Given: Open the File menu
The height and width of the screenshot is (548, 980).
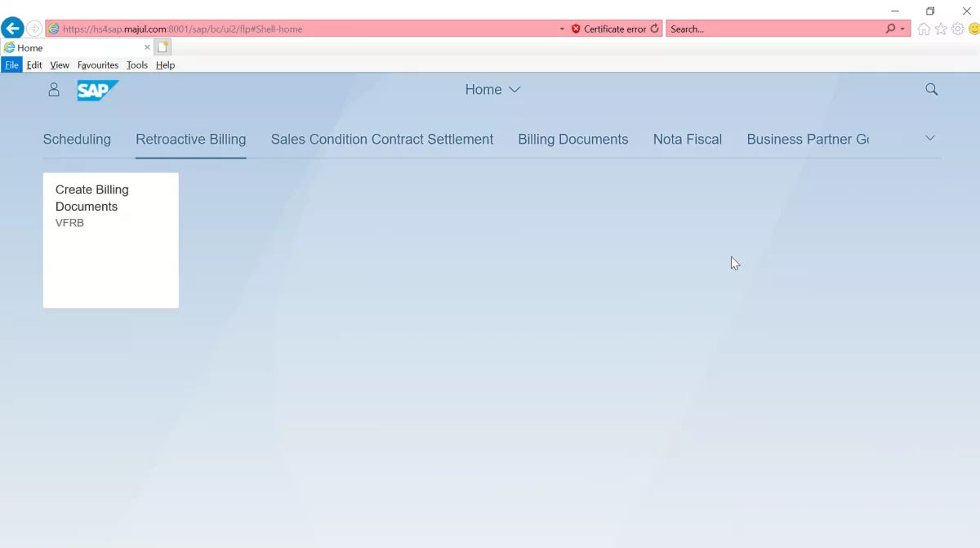Looking at the screenshot, I should [x=11, y=65].
